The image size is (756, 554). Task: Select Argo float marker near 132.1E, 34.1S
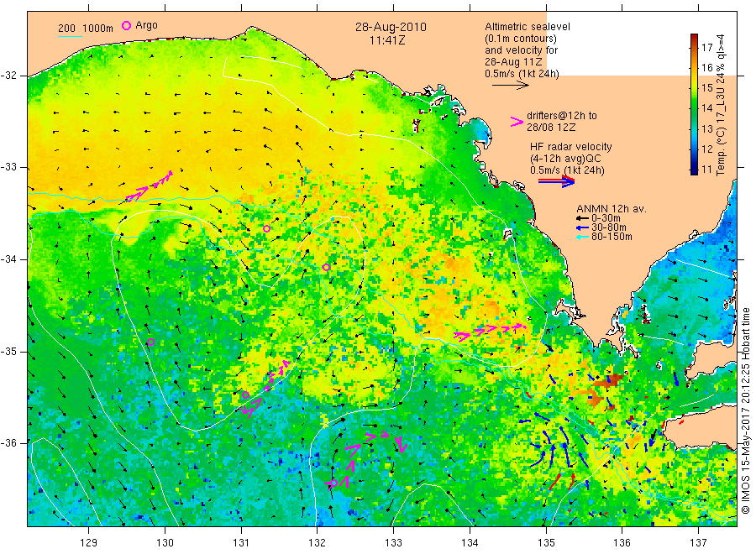click(326, 267)
